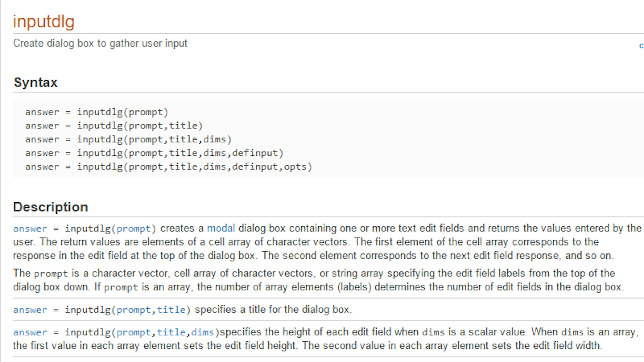Screen dimensions: 644x362
Task: Click 'prompt' link in the 'specifies a title' row
Action: click(x=134, y=310)
